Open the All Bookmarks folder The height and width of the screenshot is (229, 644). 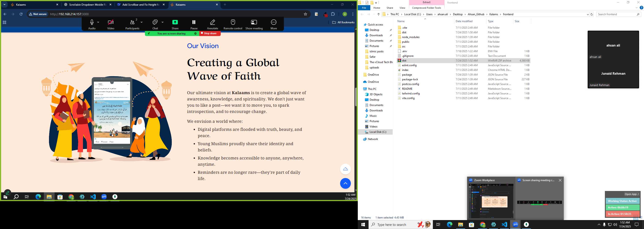point(343,22)
